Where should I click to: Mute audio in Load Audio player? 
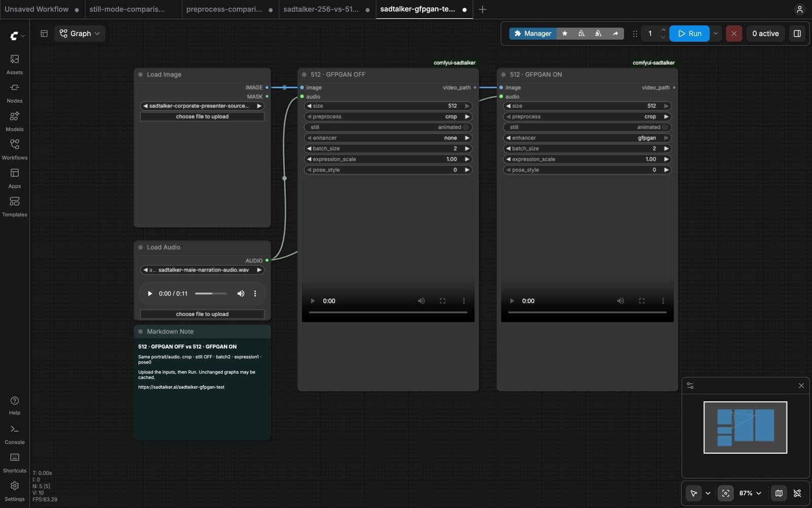tap(241, 294)
